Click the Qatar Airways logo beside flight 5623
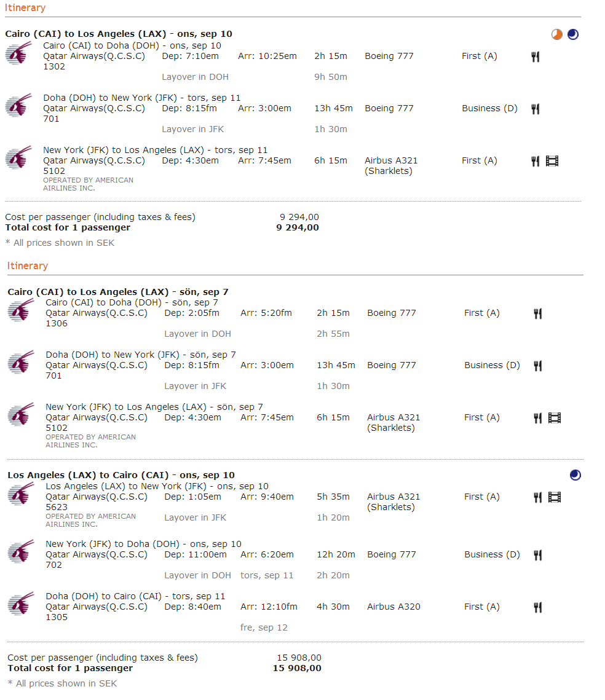Viewport: 605px width, 700px height. pyautogui.click(x=21, y=494)
